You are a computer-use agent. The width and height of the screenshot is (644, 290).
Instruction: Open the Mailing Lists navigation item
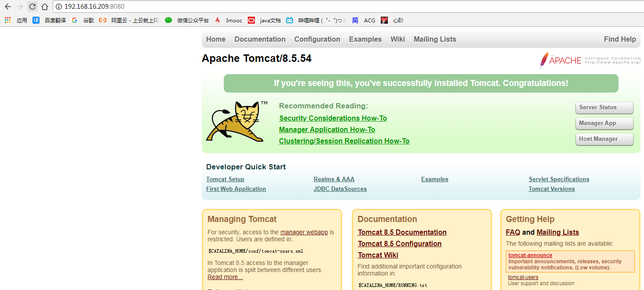pos(435,39)
